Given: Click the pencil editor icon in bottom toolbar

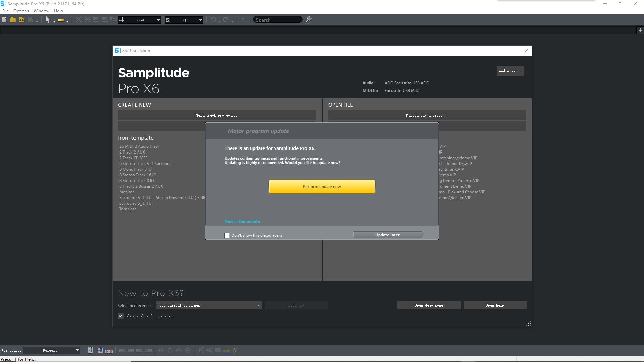Looking at the screenshot, I should [x=235, y=350].
